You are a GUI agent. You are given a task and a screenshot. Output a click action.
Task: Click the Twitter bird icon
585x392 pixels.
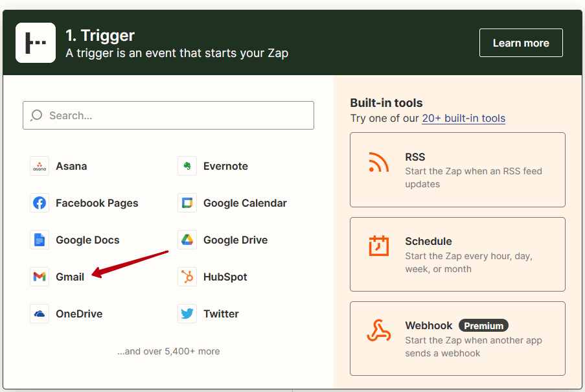click(187, 314)
